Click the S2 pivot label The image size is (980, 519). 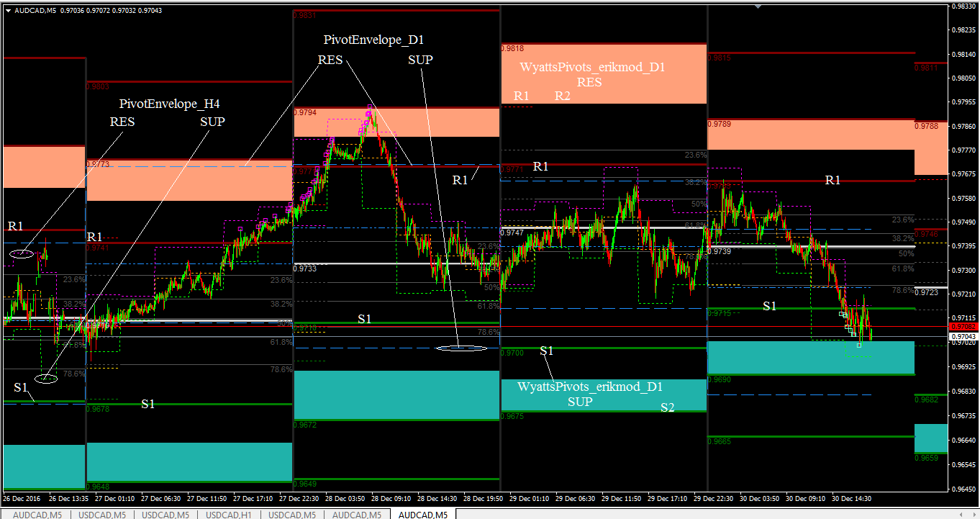pyautogui.click(x=668, y=407)
